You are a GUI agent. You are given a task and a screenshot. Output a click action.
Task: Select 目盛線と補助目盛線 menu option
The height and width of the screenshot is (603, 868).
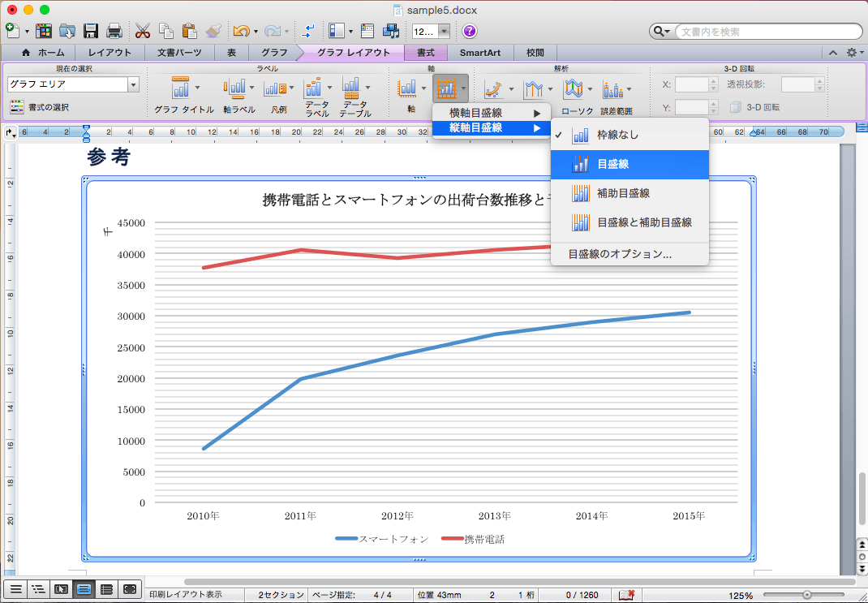pyautogui.click(x=630, y=222)
